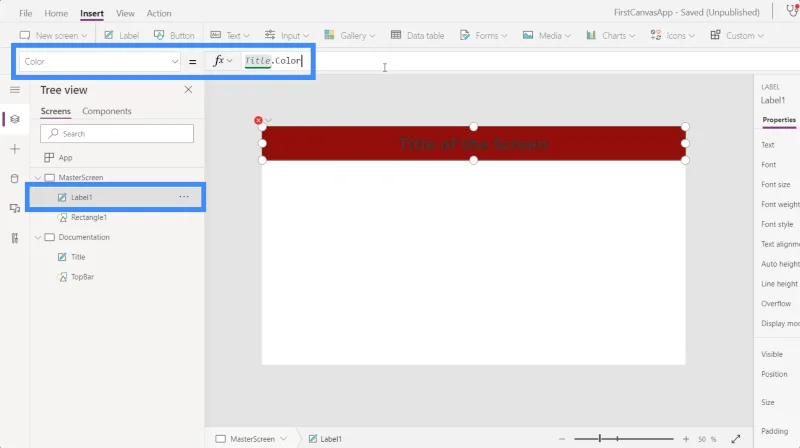800x448 pixels.
Task: Open the Properties tab in right pane
Action: (779, 119)
